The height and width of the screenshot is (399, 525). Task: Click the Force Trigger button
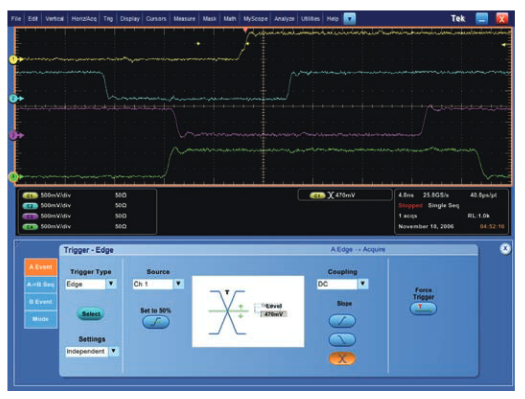423,308
